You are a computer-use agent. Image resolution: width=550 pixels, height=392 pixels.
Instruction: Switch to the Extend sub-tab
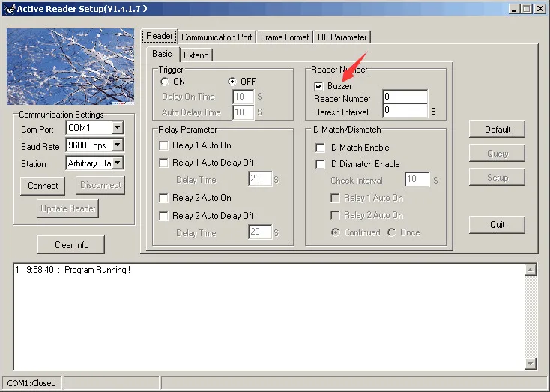coord(196,55)
